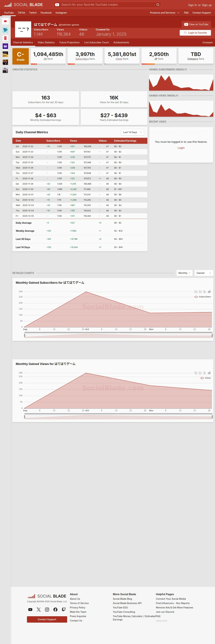Click the View on YouTube button
This screenshot has height=644, width=215.
tap(196, 25)
